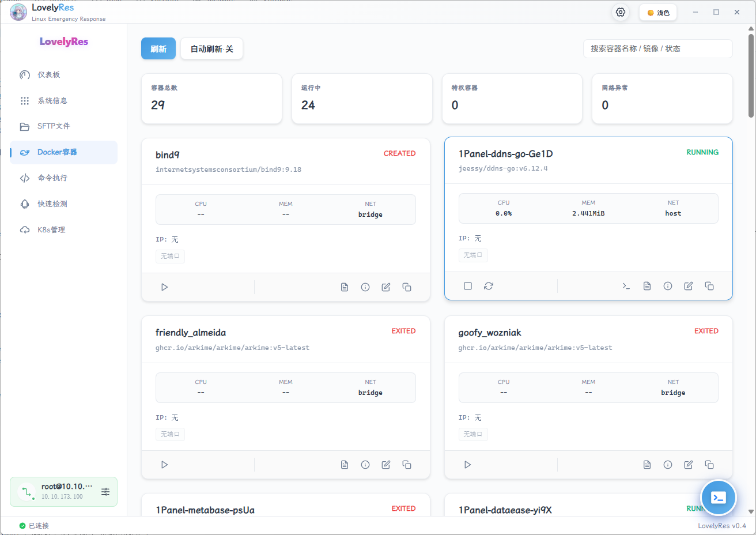Start the bind9 container with its play icon
This screenshot has width=756, height=535.
click(164, 287)
